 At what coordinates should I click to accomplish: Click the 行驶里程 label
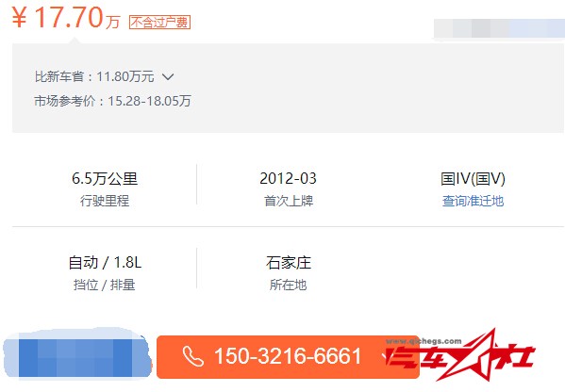coord(105,201)
